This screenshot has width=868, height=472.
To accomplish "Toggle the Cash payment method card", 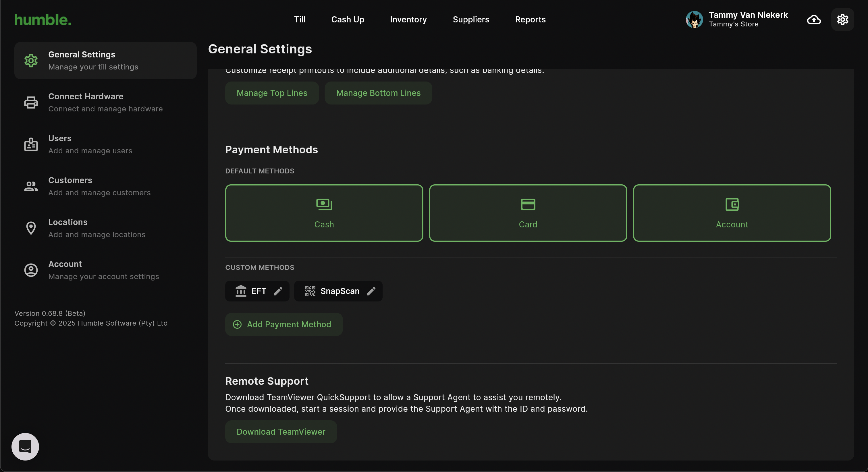I will tap(324, 213).
